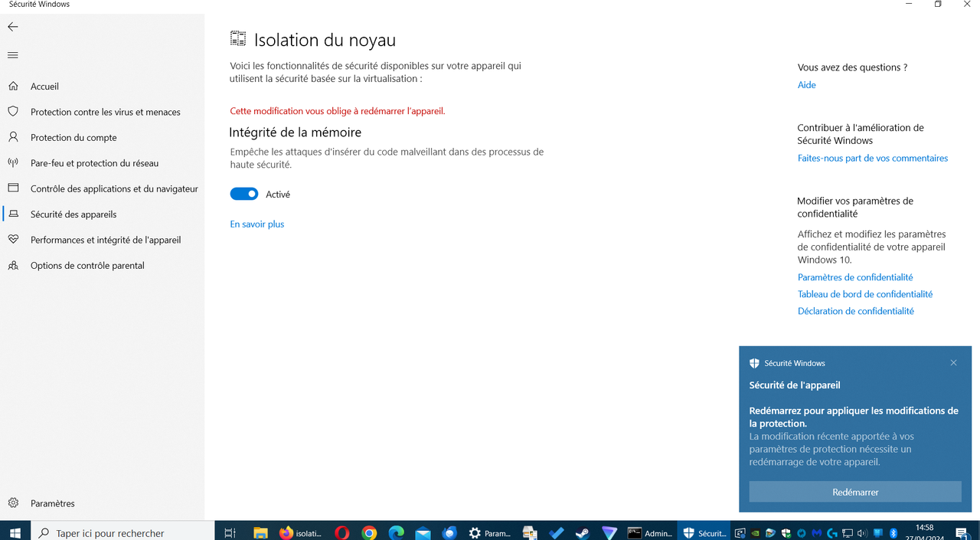The height and width of the screenshot is (540, 980).
Task: Open Options de contrôle parental
Action: point(87,266)
